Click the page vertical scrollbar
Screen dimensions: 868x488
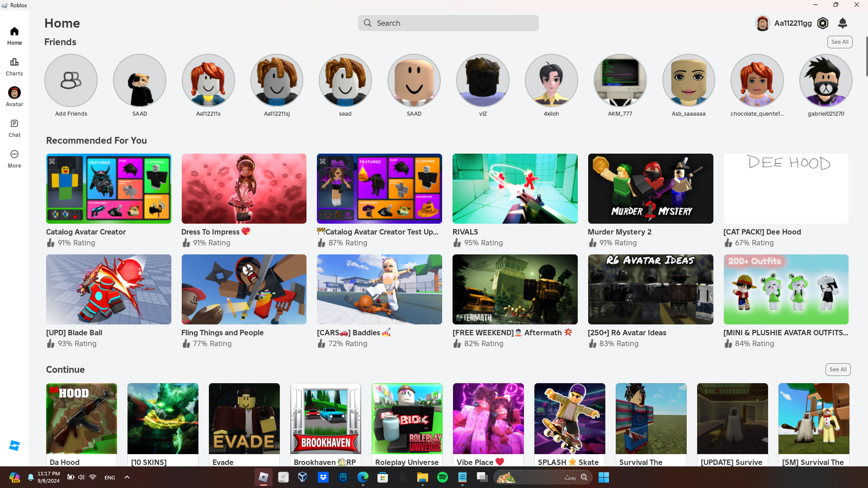866,56
